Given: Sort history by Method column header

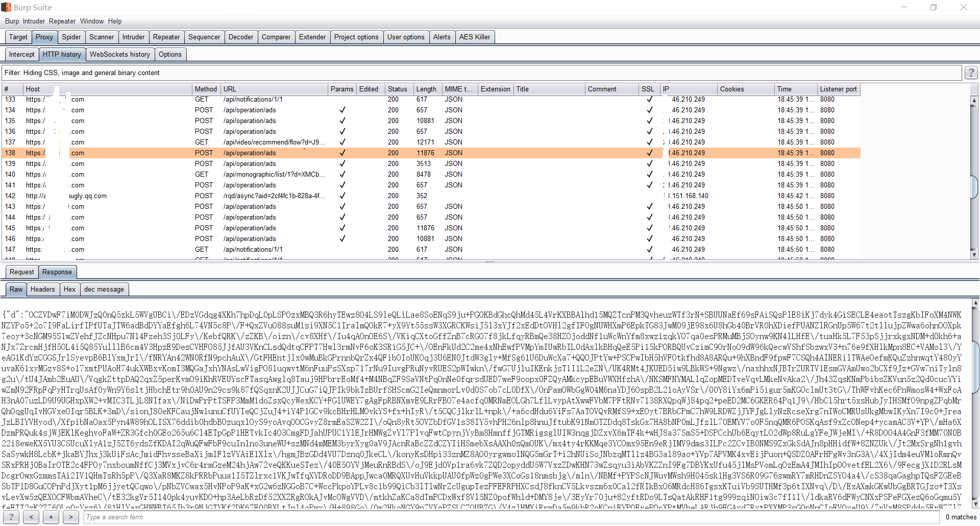Looking at the screenshot, I should [x=206, y=89].
